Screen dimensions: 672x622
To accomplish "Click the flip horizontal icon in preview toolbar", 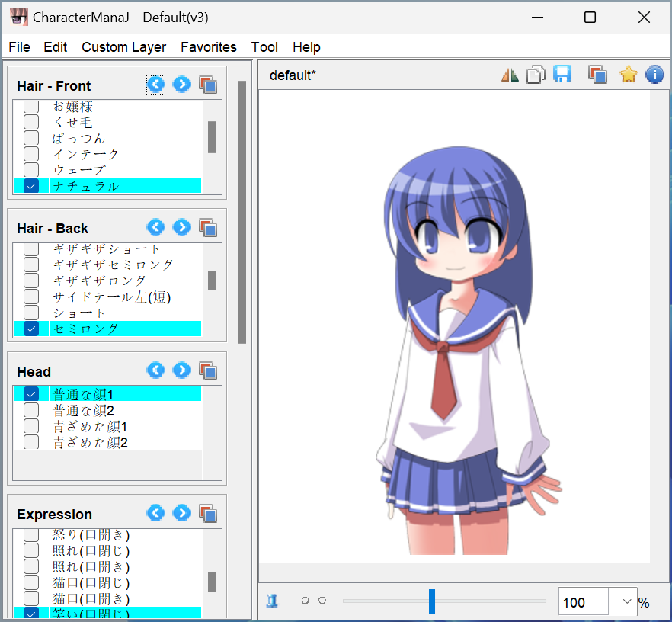I will [510, 75].
